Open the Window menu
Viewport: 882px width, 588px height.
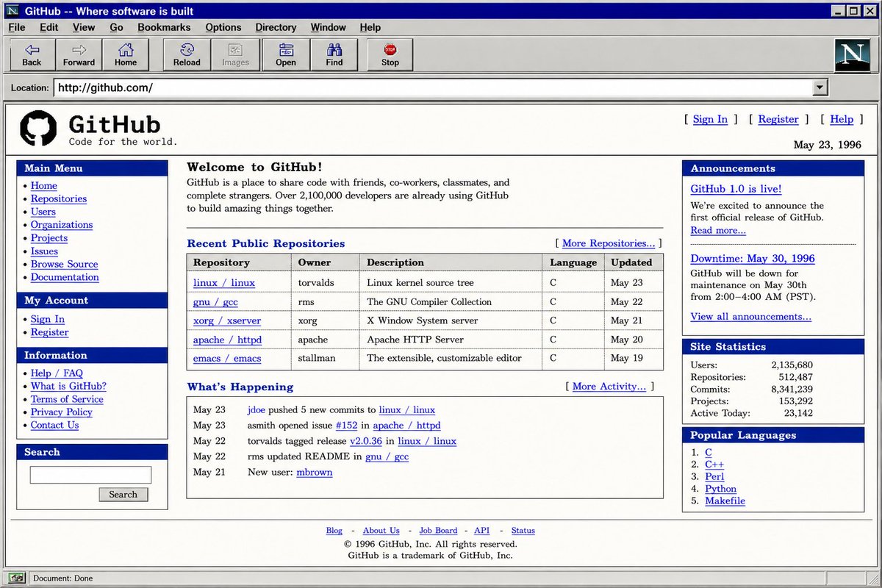point(328,27)
